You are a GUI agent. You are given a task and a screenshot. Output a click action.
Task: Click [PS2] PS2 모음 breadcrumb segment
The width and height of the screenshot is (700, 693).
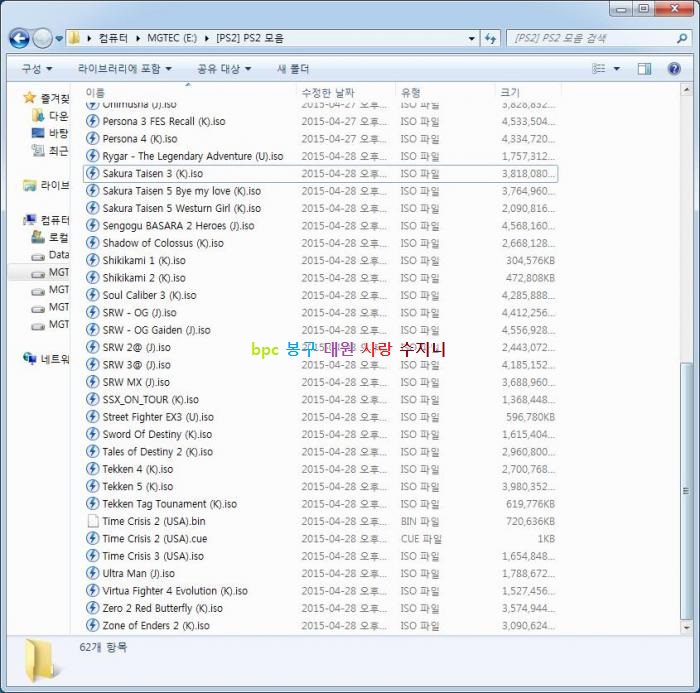point(250,38)
